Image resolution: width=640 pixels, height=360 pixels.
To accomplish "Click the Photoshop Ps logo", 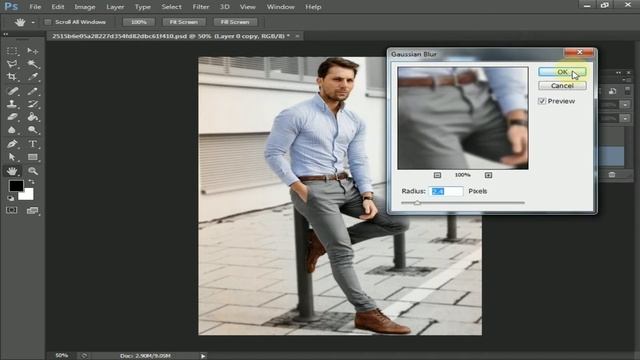I will click(11, 7).
